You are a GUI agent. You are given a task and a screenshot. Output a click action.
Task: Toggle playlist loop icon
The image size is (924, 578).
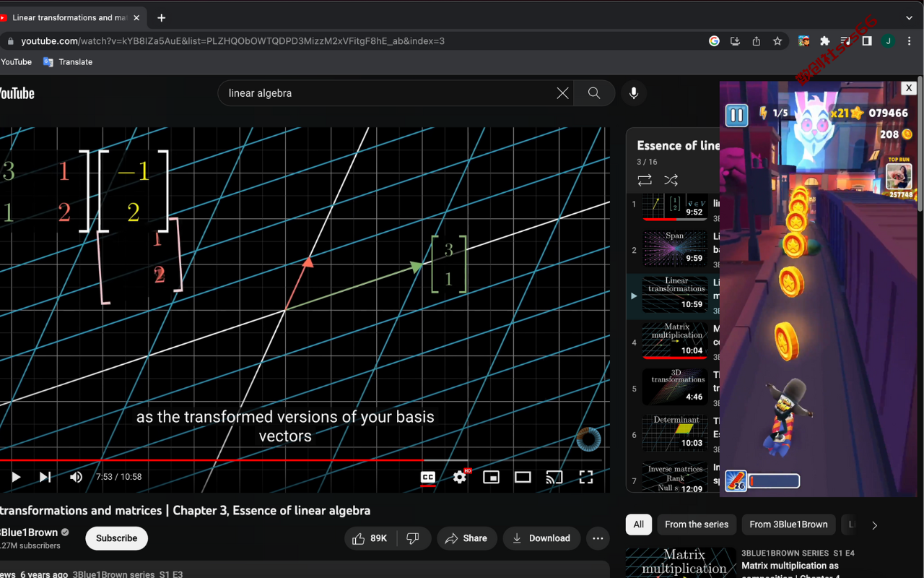[x=645, y=180]
